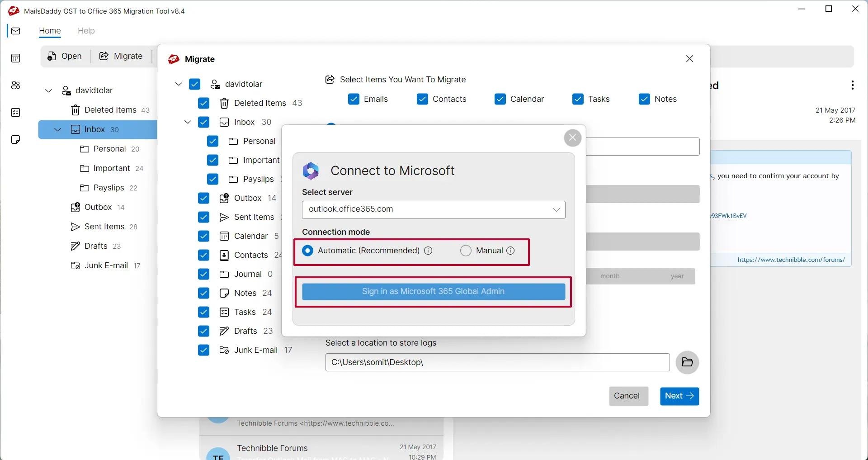Select Sent Items in main tree
The width and height of the screenshot is (868, 460).
[x=104, y=227]
